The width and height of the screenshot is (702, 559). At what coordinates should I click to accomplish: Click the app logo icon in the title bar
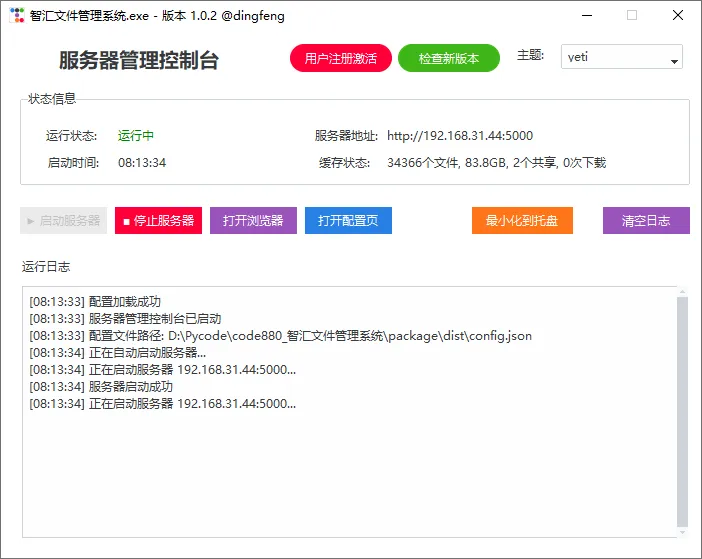click(x=17, y=15)
